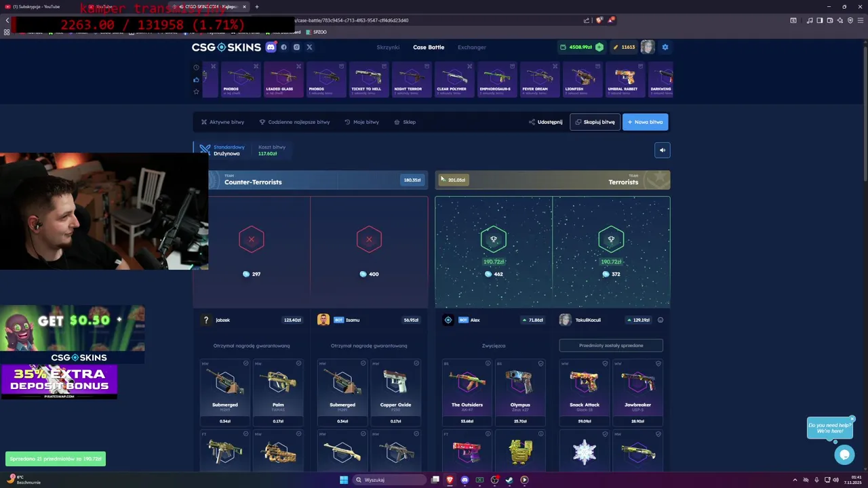Select the Night Terror drop card
The width and height of the screenshot is (868, 488).
tap(412, 79)
